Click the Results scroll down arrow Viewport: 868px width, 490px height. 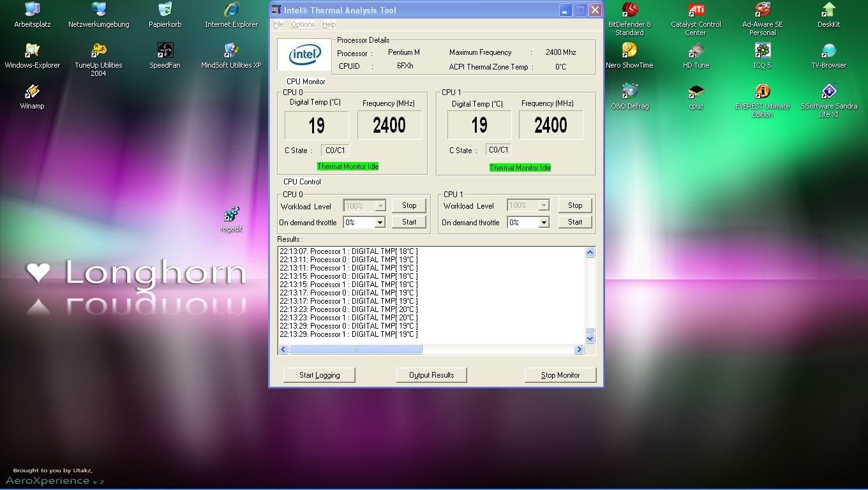point(590,339)
